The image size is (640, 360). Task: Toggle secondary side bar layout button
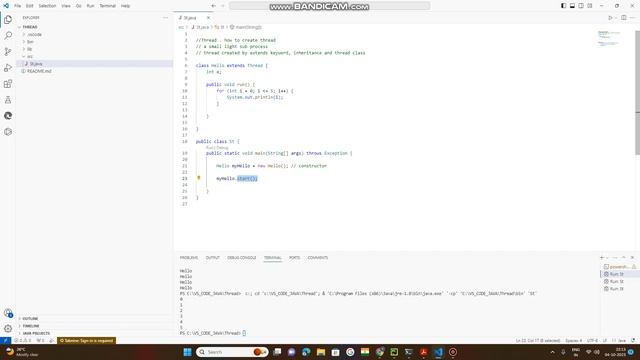click(x=581, y=6)
